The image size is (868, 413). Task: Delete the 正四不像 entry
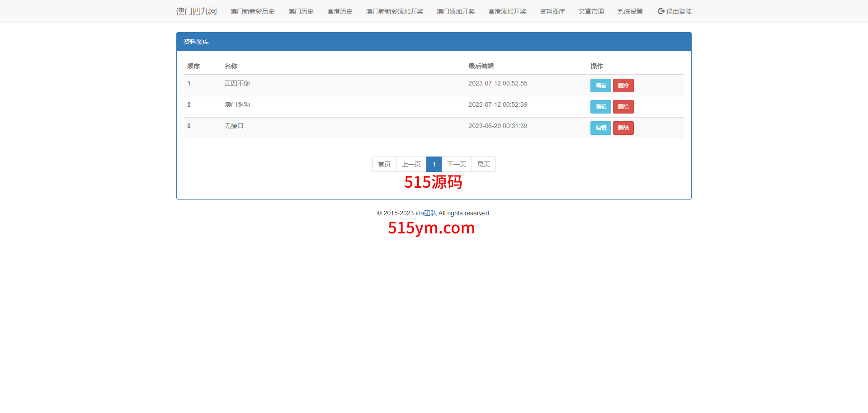click(623, 85)
